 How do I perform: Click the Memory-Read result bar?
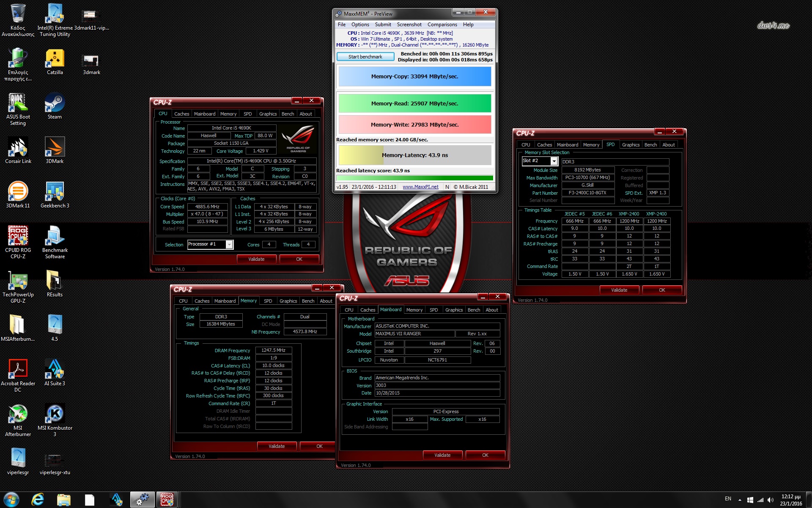coord(415,103)
